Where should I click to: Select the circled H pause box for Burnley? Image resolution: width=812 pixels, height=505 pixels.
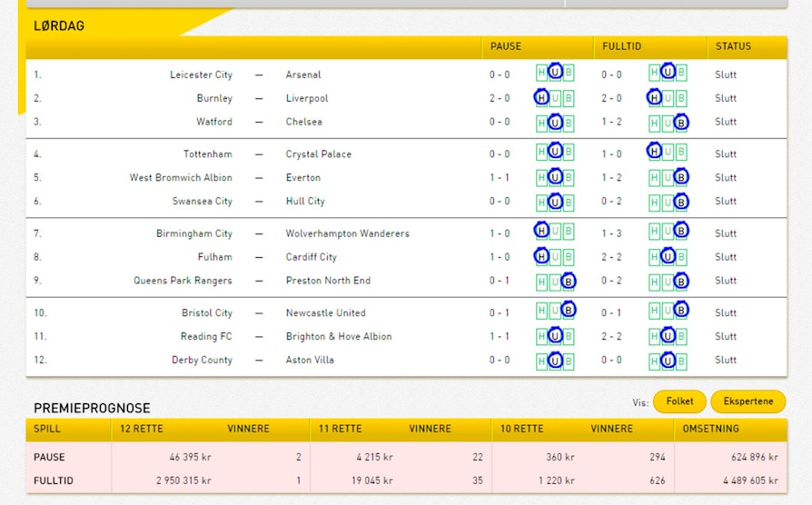[541, 97]
